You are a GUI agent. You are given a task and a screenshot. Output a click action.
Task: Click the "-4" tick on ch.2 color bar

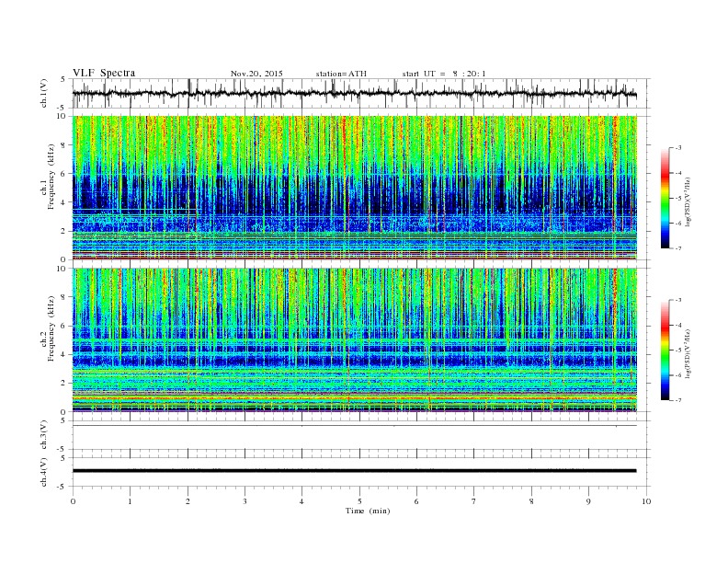pos(678,325)
